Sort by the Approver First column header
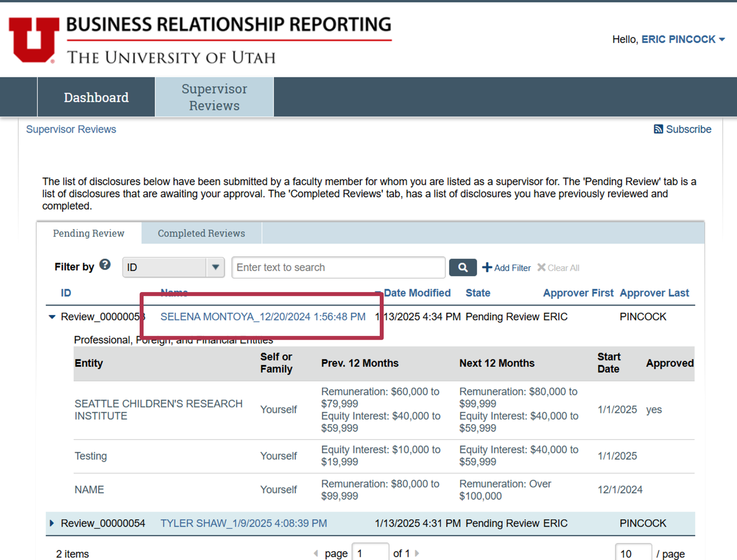737x560 pixels. 578,293
